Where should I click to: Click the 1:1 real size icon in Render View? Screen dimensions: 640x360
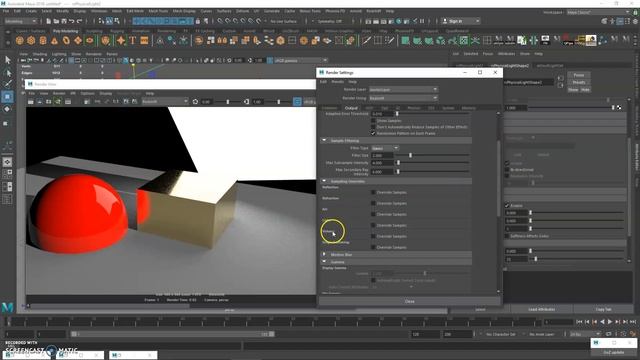tap(116, 102)
